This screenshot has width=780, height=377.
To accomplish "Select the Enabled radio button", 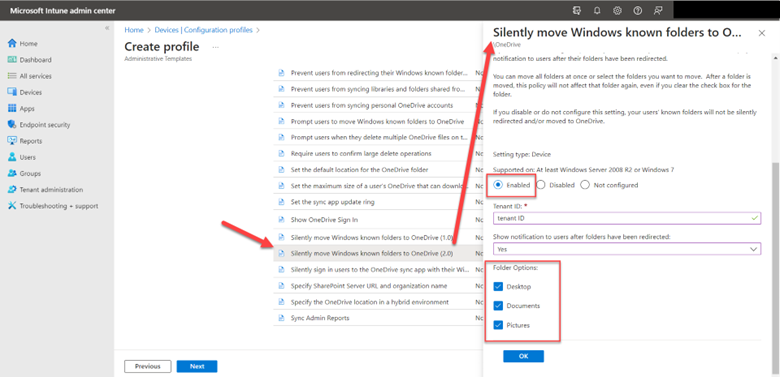I will [x=498, y=185].
